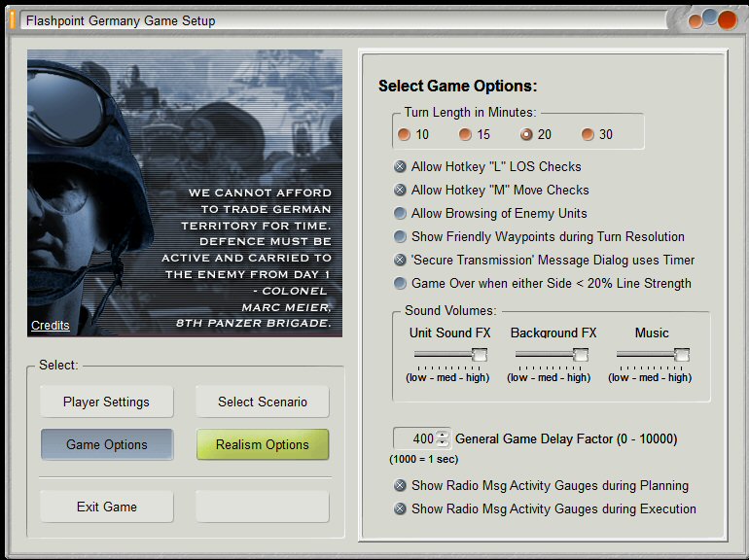This screenshot has width=749, height=560.
Task: Click the Unit Sound FX volume slider
Action: (x=450, y=355)
